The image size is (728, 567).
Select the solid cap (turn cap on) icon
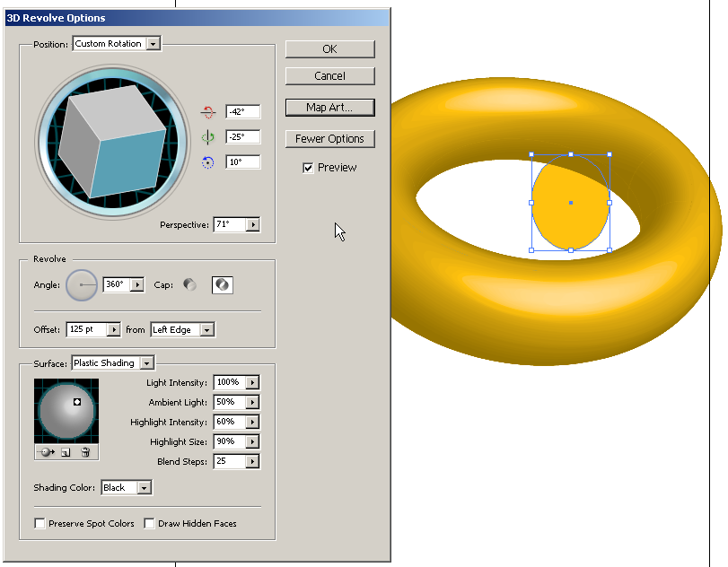click(x=190, y=284)
